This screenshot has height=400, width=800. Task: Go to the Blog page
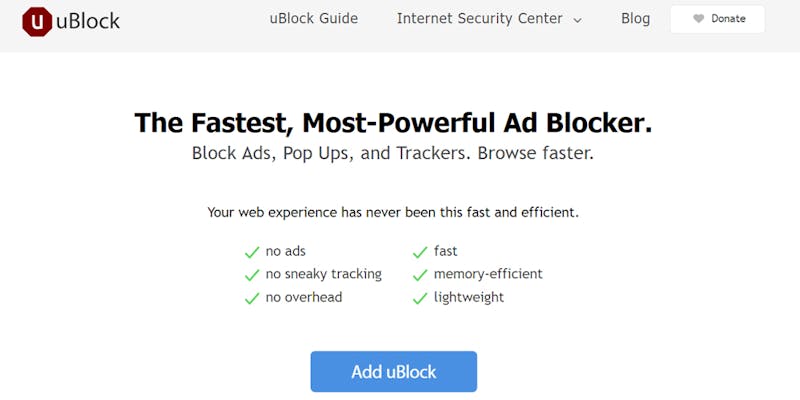tap(635, 19)
